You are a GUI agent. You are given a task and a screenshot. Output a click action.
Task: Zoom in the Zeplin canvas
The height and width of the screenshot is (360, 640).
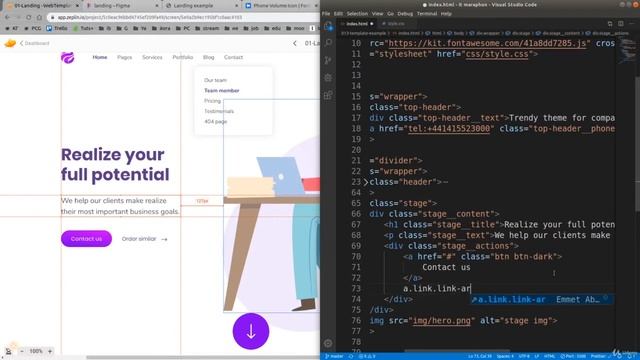point(50,351)
